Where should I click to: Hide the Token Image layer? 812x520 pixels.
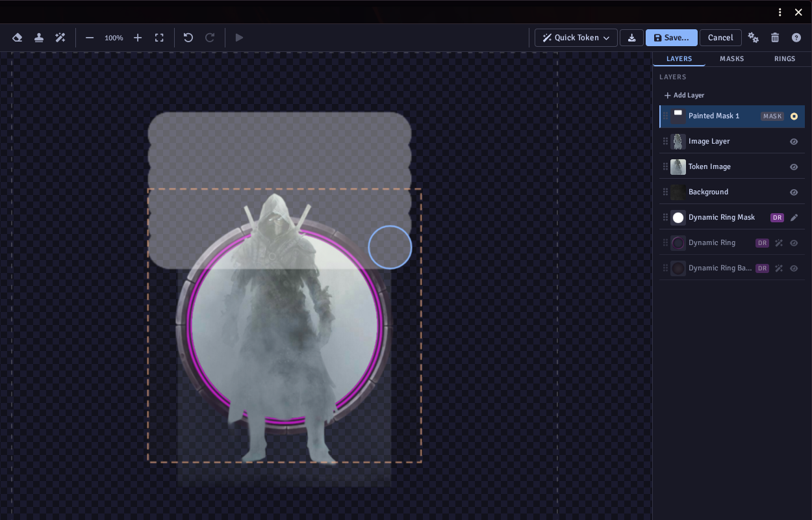coord(794,167)
